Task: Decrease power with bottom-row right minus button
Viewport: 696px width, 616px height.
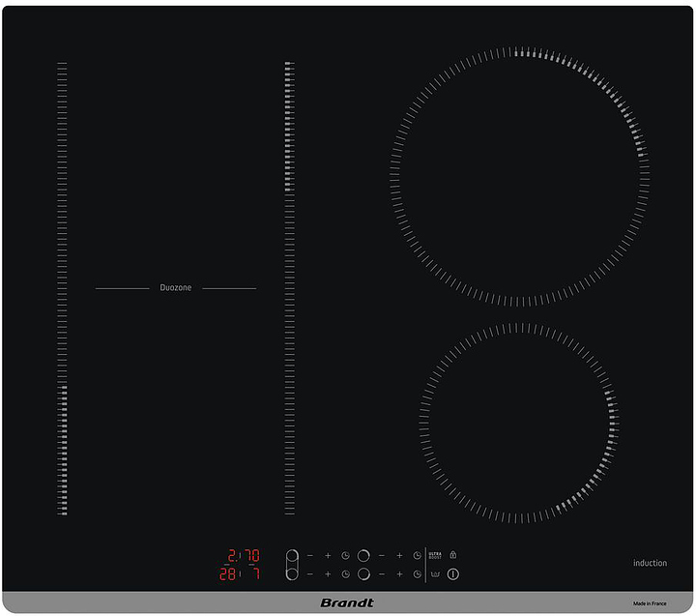Action: 382,574
